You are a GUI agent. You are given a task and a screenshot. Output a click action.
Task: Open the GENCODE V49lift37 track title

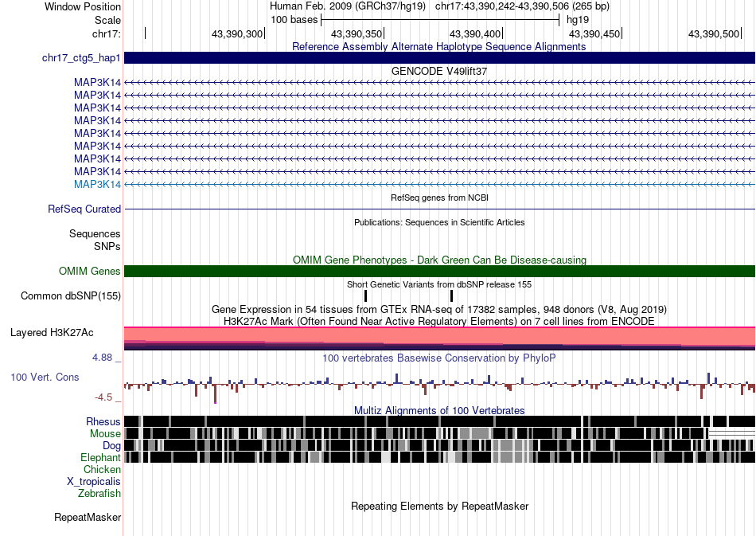(x=439, y=72)
